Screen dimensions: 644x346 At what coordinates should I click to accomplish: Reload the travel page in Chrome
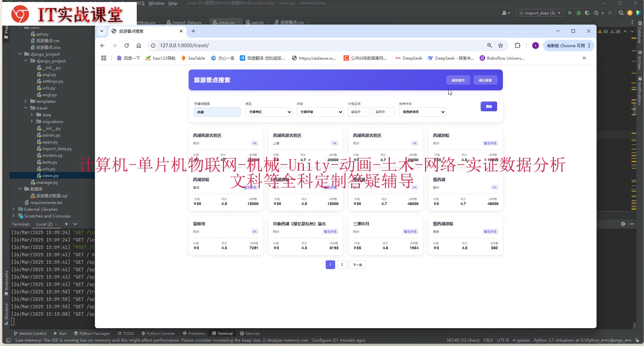127,46
